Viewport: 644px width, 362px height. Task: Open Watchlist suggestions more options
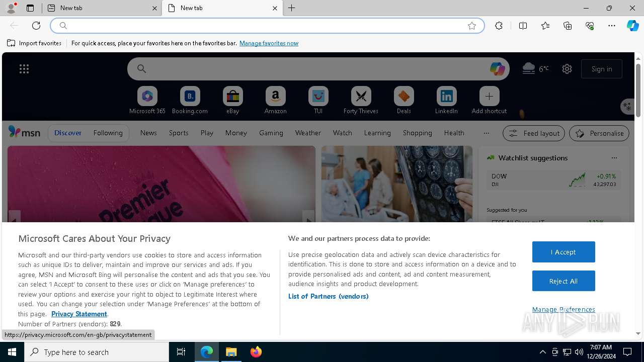(614, 158)
